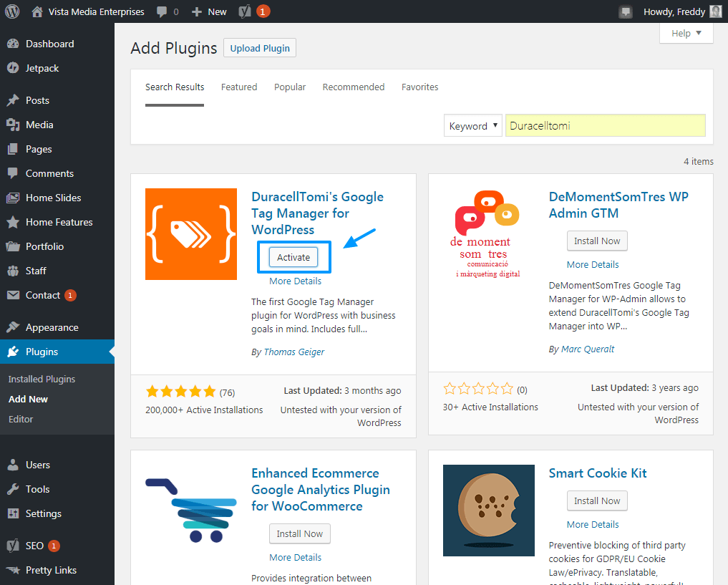Image resolution: width=728 pixels, height=585 pixels.
Task: Click the plus New icon in admin bar
Action: tap(197, 11)
